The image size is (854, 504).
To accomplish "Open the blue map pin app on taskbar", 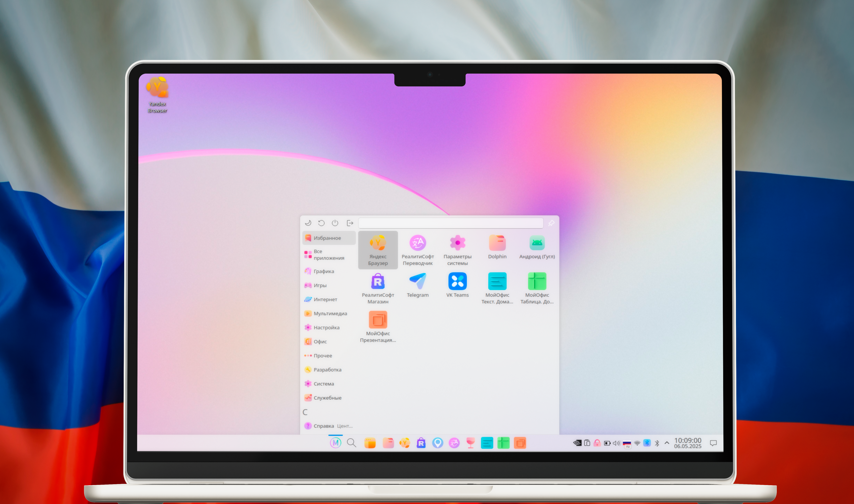I will [438, 443].
